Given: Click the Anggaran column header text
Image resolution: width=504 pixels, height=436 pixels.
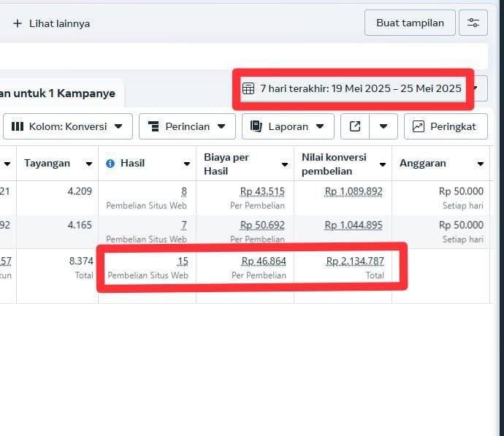Looking at the screenshot, I should pyautogui.click(x=423, y=163).
